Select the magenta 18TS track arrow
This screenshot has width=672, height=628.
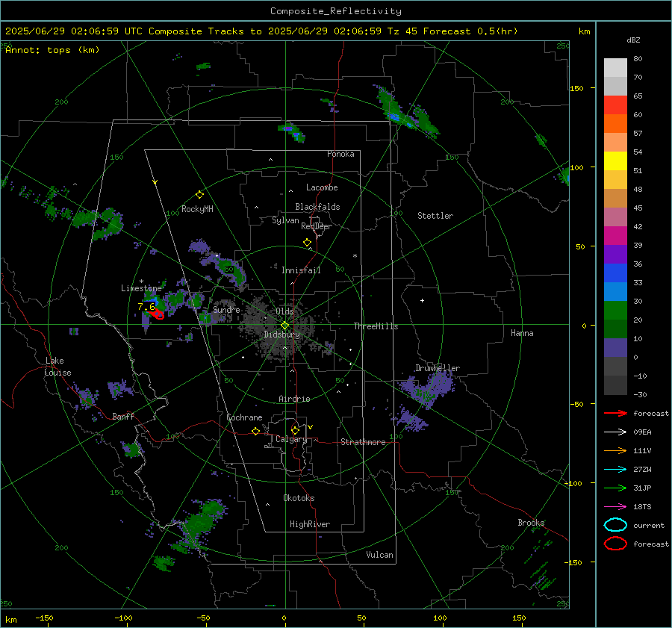pos(615,507)
